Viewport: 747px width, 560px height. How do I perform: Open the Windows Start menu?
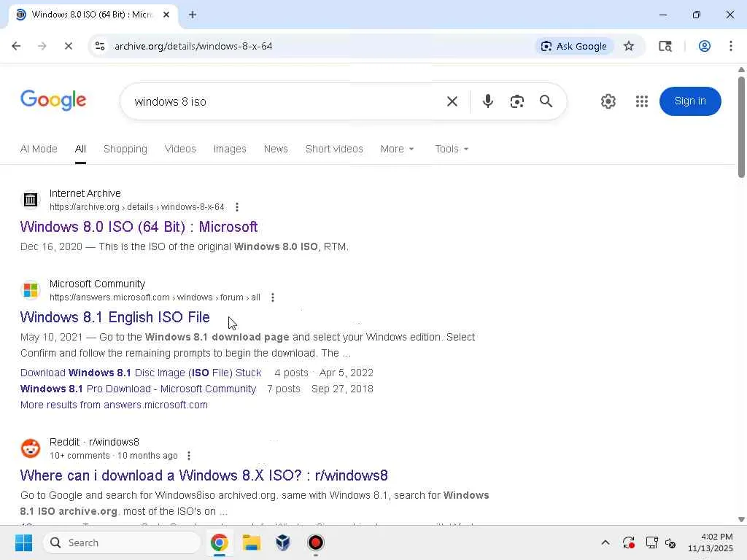[23, 542]
